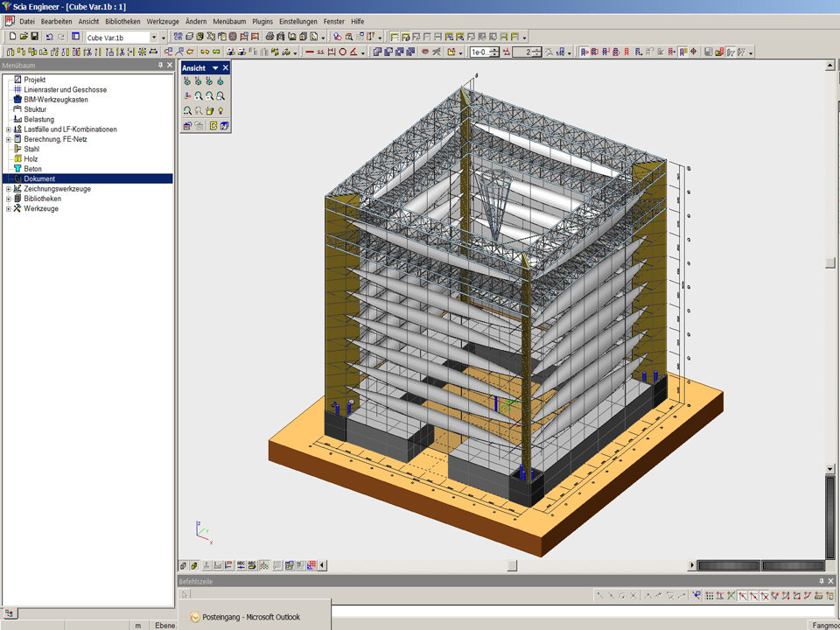840x630 pixels.
Task: Select Belastung in the tree
Action: pos(38,120)
